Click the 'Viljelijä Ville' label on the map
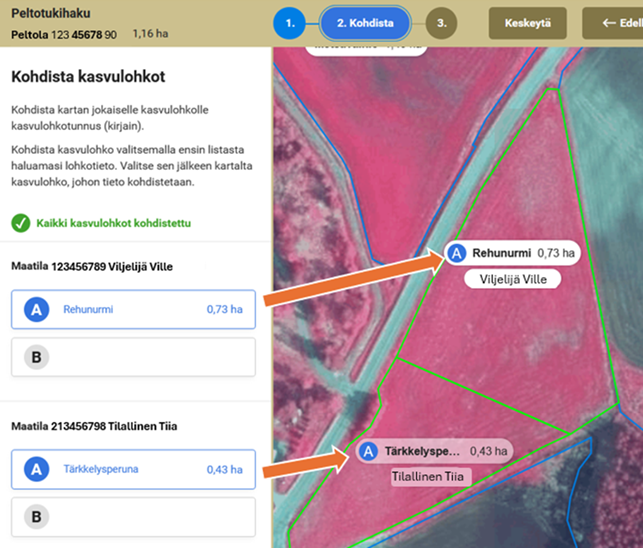This screenshot has width=643, height=548. tap(512, 280)
